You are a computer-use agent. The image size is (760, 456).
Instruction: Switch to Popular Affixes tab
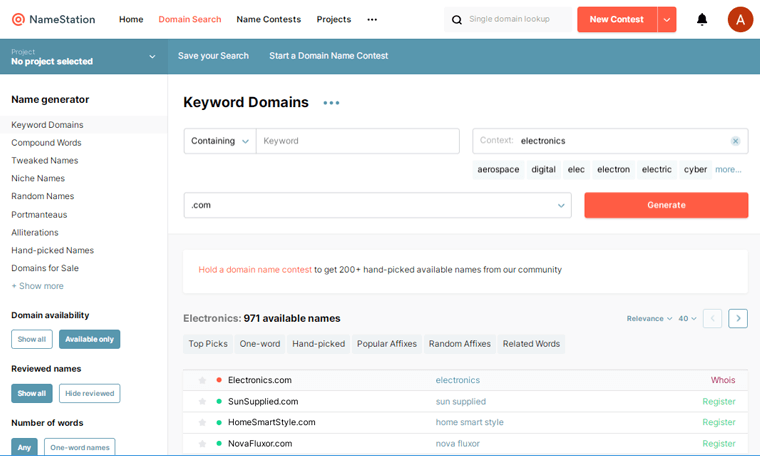tap(387, 344)
